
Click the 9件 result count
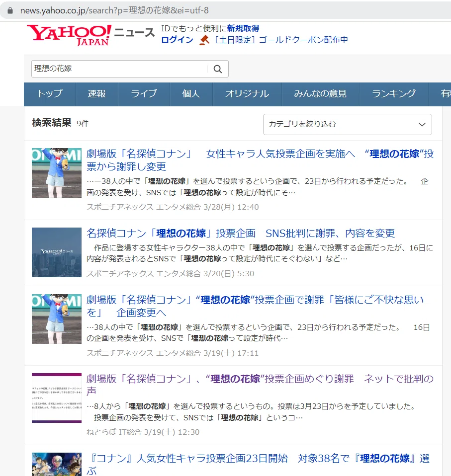tap(83, 124)
